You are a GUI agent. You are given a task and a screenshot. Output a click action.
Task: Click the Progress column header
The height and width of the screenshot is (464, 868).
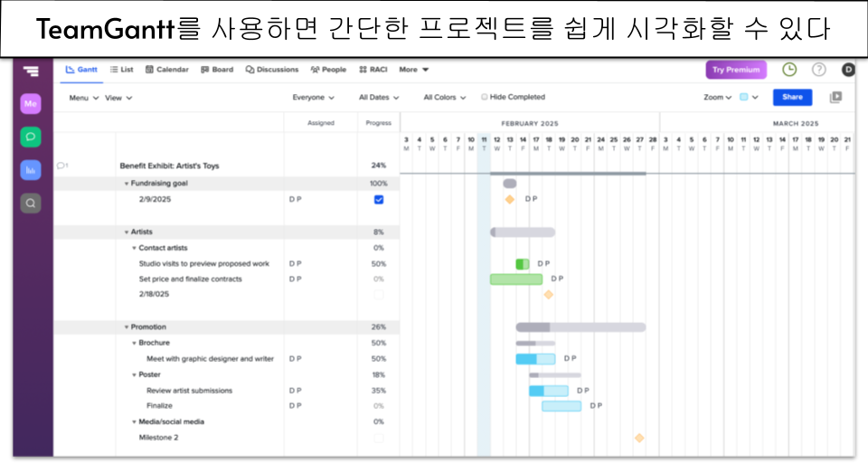click(379, 123)
